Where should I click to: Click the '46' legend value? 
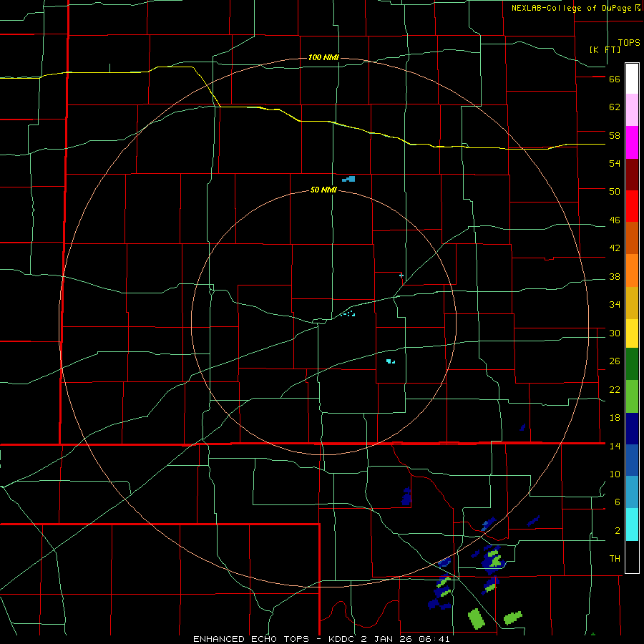(615, 220)
